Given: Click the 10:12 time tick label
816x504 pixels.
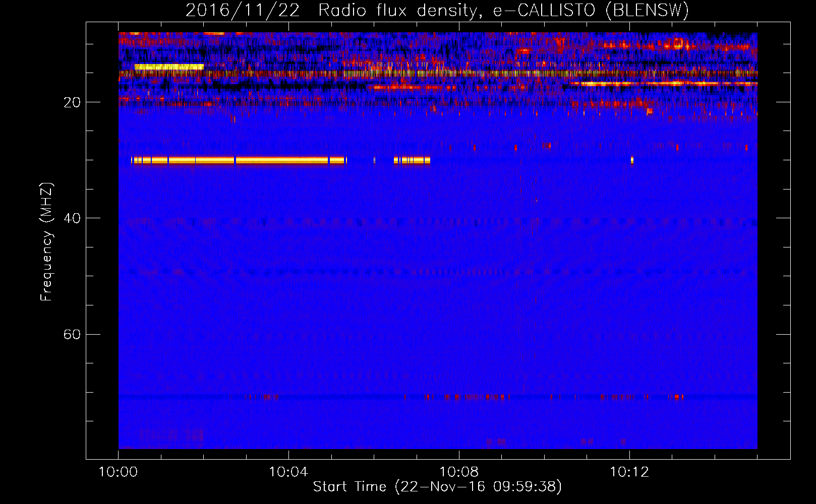Looking at the screenshot, I should 629,472.
